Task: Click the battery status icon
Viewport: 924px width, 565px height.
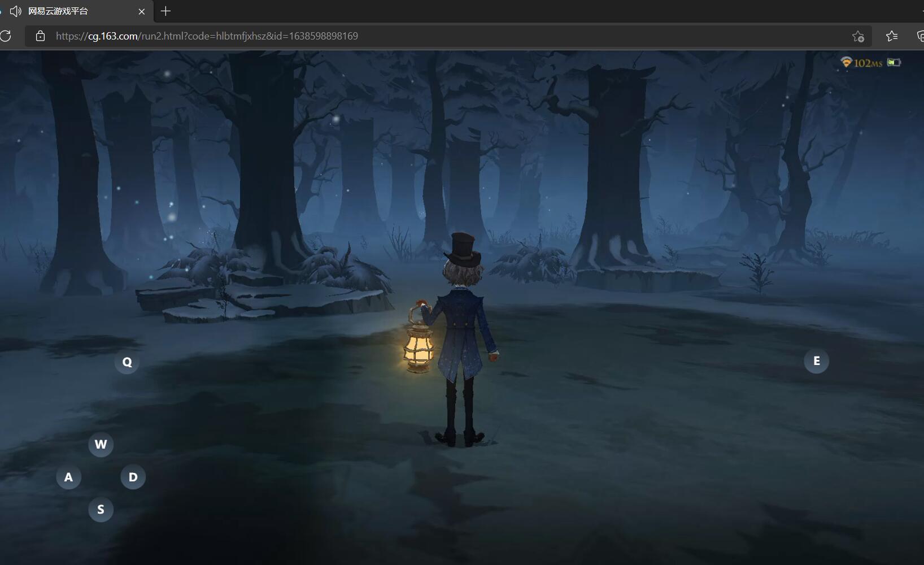Action: pyautogui.click(x=894, y=62)
